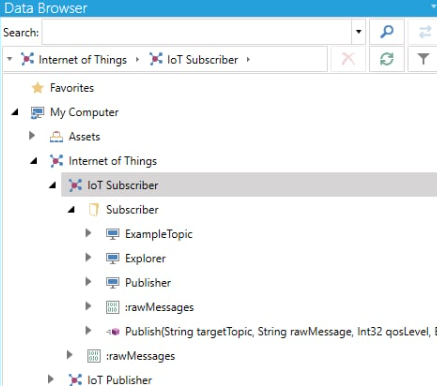Click the Explorer monitor icon
Image resolution: width=437 pixels, height=386 pixels.
113,258
